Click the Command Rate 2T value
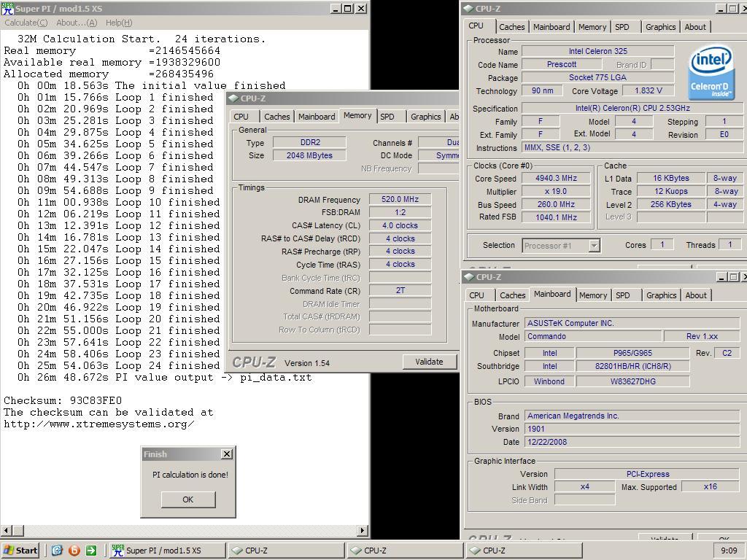The width and height of the screenshot is (747, 560). click(400, 290)
